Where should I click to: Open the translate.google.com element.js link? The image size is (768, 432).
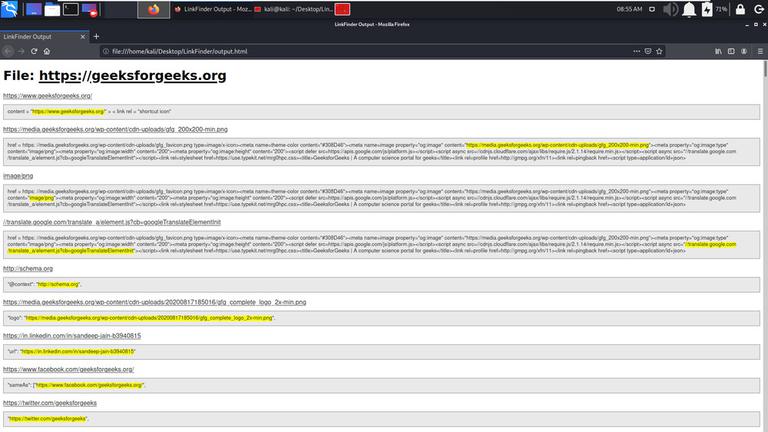[112, 222]
